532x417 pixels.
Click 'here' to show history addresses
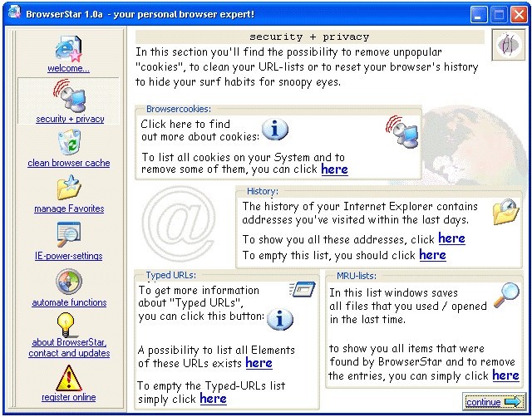click(452, 238)
